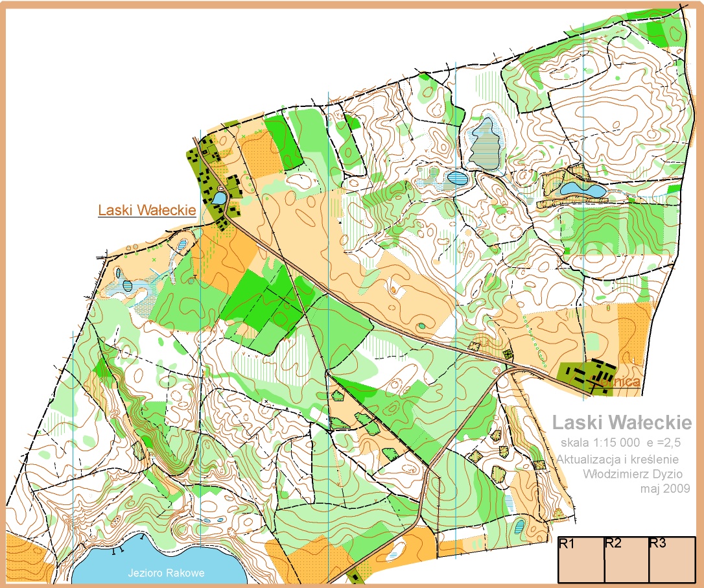Click the small blue pond near the bottom right
Screen dimensions: 704x588
(519, 525)
